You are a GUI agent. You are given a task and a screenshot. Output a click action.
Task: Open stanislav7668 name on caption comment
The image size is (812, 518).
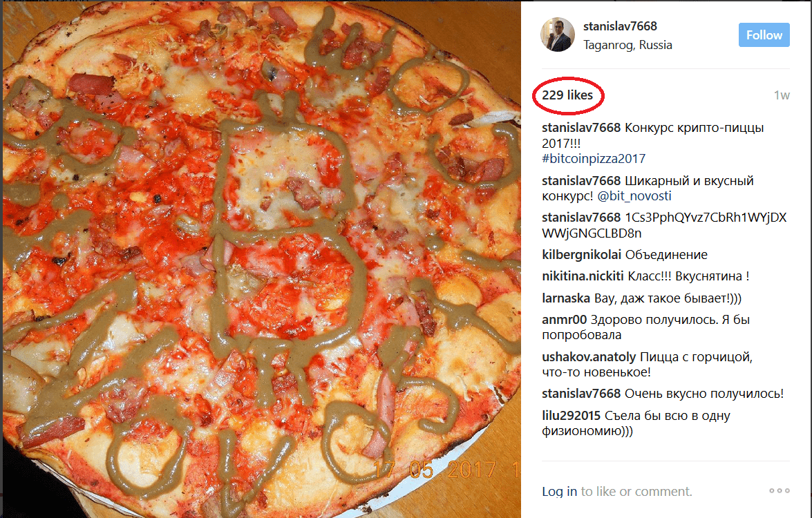coord(581,128)
